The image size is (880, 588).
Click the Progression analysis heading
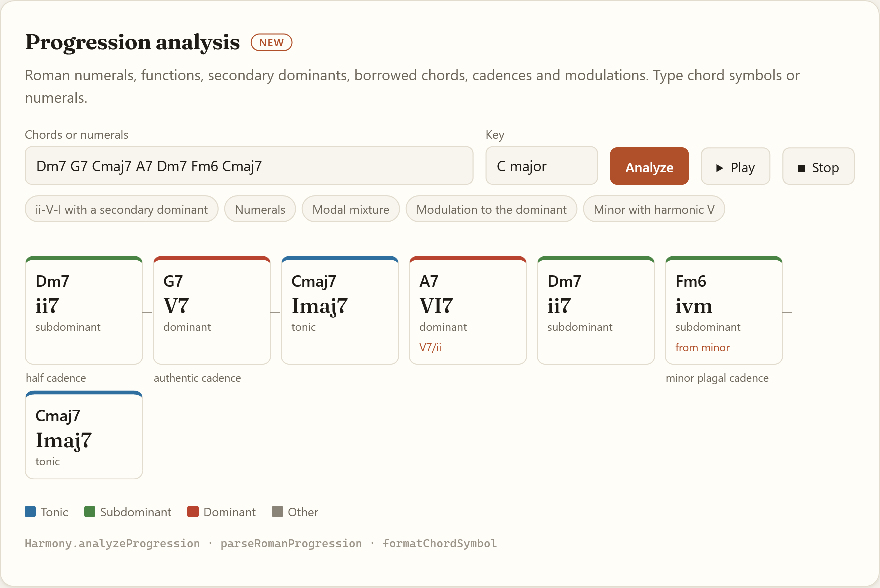[132, 42]
